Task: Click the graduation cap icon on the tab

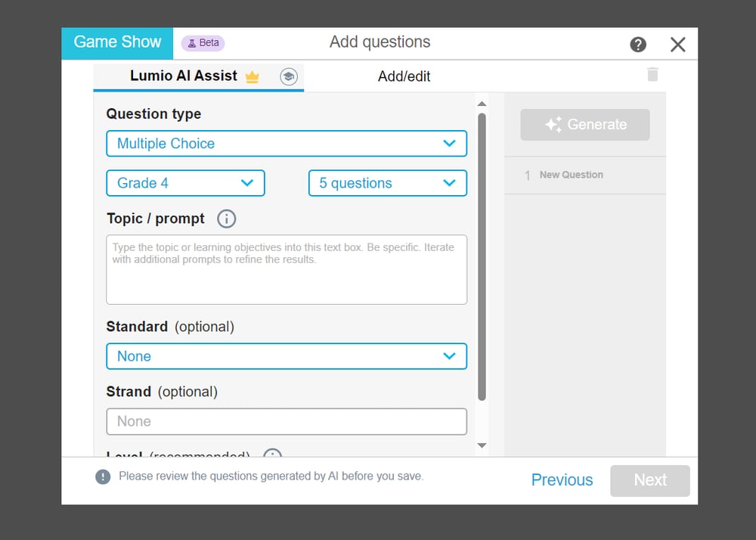Action: pos(289,76)
